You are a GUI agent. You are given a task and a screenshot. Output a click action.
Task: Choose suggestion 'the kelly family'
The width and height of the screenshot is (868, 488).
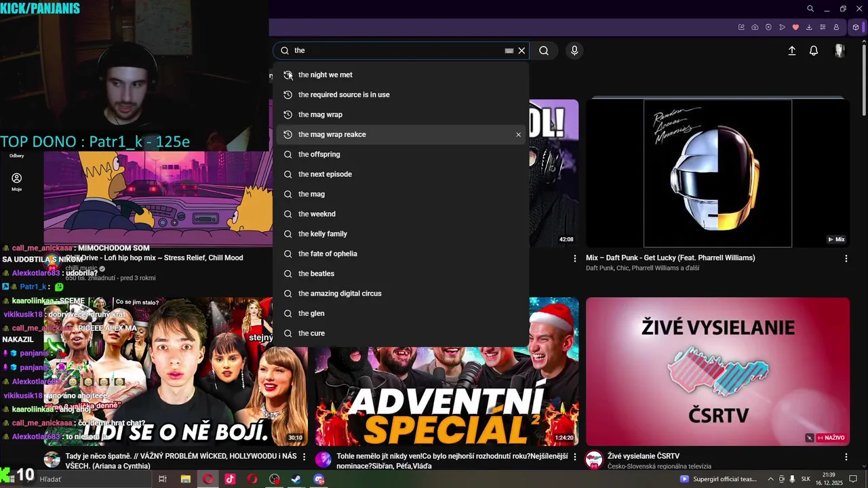(x=401, y=234)
